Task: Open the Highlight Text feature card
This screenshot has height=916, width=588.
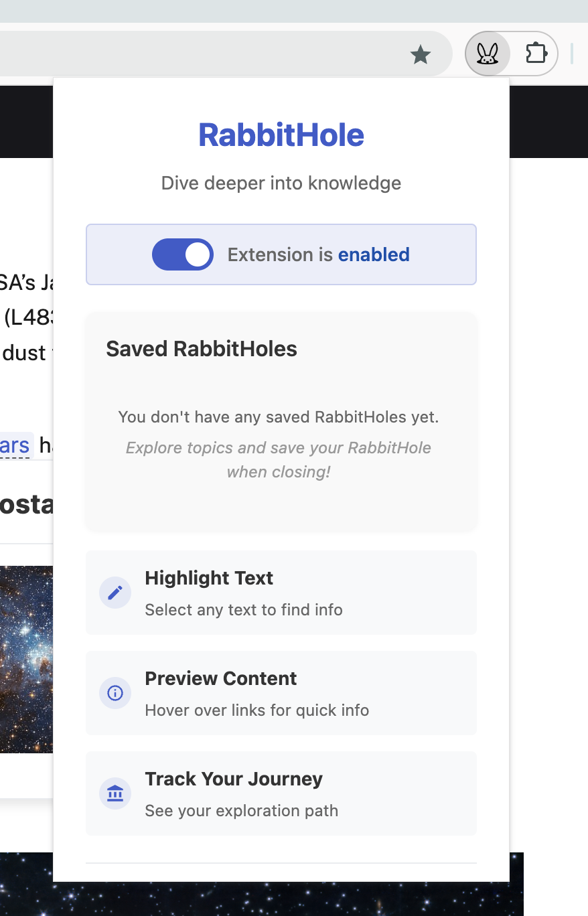Action: click(281, 592)
